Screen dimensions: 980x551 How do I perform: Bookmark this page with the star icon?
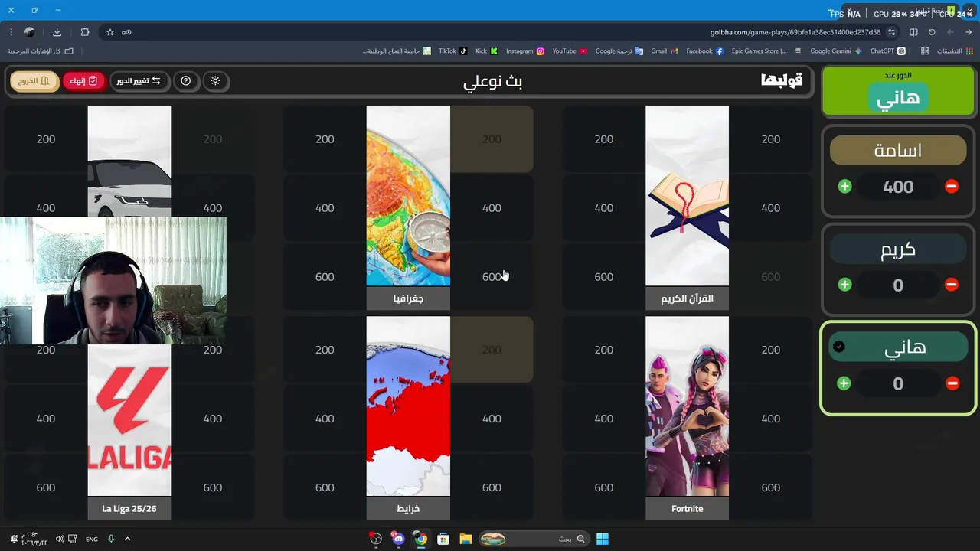pos(110,32)
